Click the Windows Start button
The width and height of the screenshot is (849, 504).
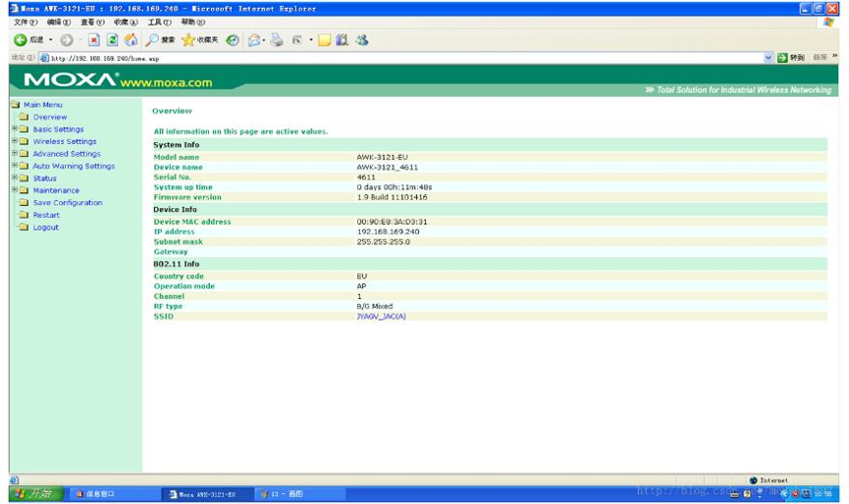[36, 494]
